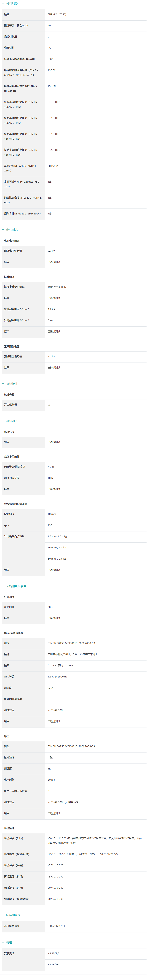Click the 30 % ... 70 % humidity value
This screenshot has height=980, width=147.
click(x=55, y=899)
